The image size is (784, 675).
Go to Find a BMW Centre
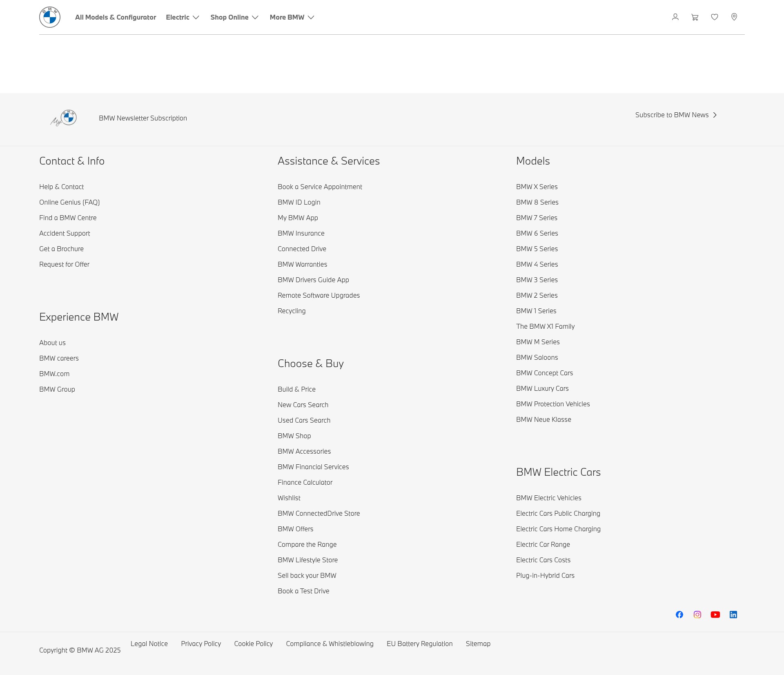[68, 218]
